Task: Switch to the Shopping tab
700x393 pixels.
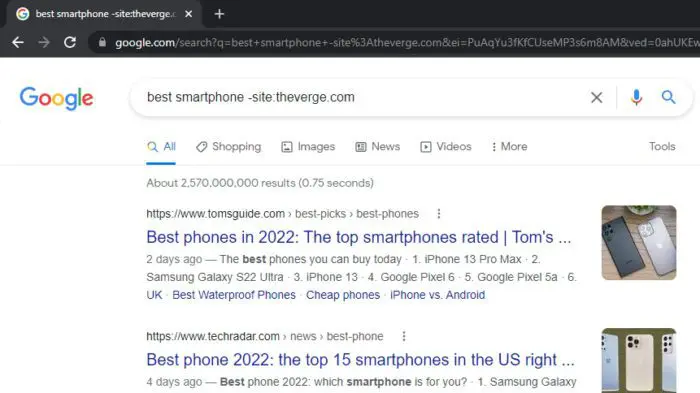Action: point(229,146)
